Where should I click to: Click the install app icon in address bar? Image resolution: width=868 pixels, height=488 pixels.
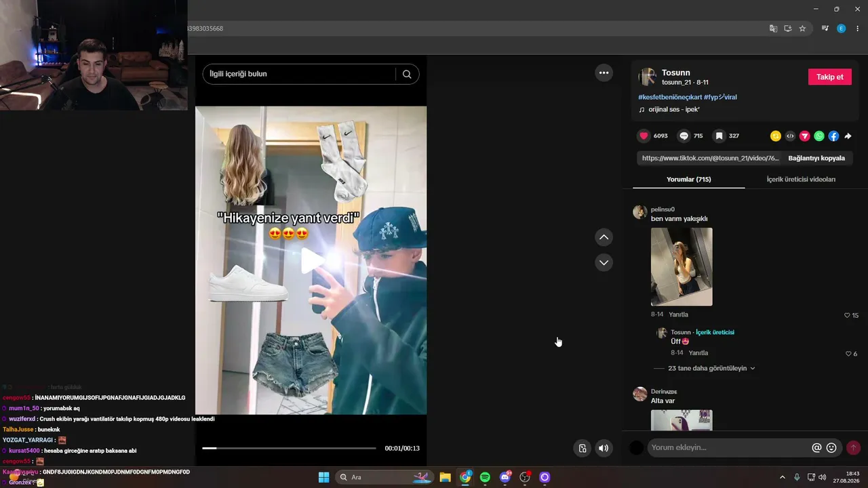(788, 28)
